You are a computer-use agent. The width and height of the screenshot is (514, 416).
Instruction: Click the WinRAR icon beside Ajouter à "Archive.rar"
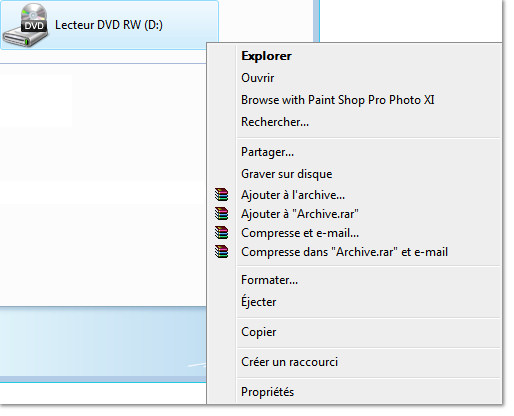pos(222,213)
